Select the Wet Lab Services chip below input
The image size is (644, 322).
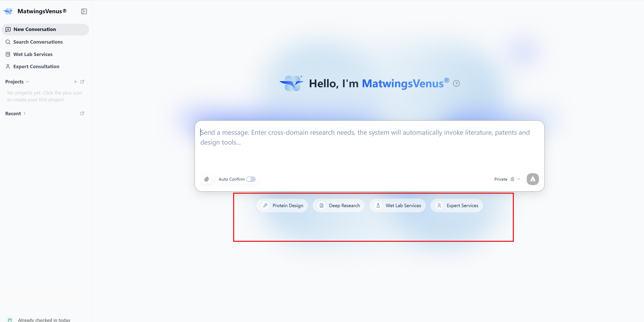tap(397, 206)
